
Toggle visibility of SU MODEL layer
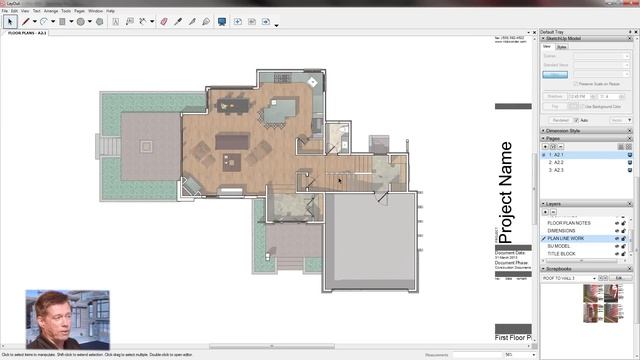tap(617, 246)
